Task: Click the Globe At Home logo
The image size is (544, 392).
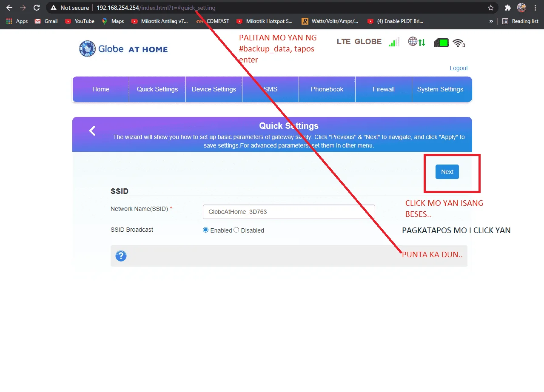Action: [x=123, y=49]
